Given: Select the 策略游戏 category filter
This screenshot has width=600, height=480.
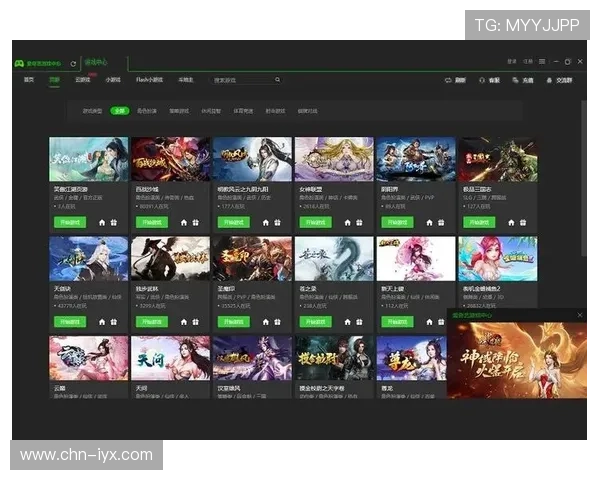Looking at the screenshot, I should click(x=179, y=111).
